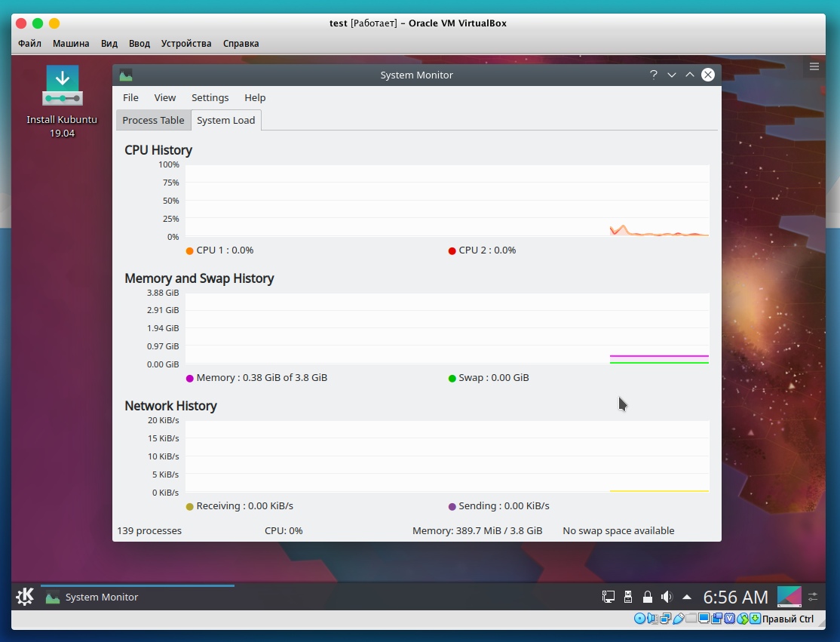
Task: Click the magenta Memory legend dot
Action: pos(190,379)
